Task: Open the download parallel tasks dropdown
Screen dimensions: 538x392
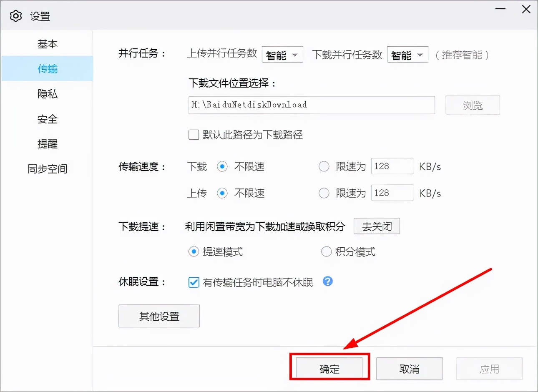Action: [x=407, y=54]
